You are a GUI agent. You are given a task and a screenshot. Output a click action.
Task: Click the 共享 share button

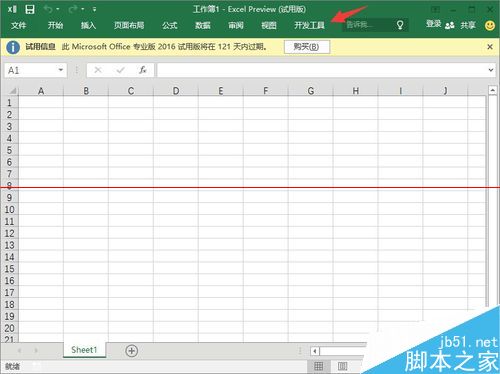(x=468, y=25)
